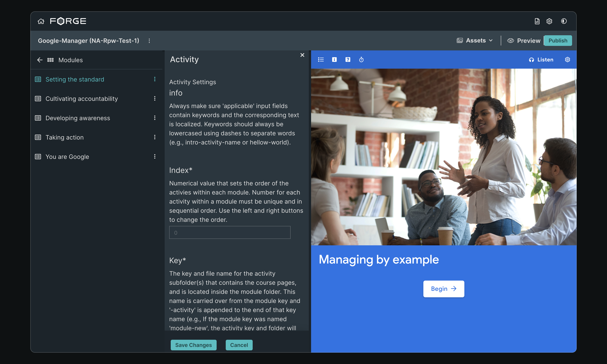The height and width of the screenshot is (364, 607).
Task: Click the timer stopwatch icon
Action: point(361,60)
